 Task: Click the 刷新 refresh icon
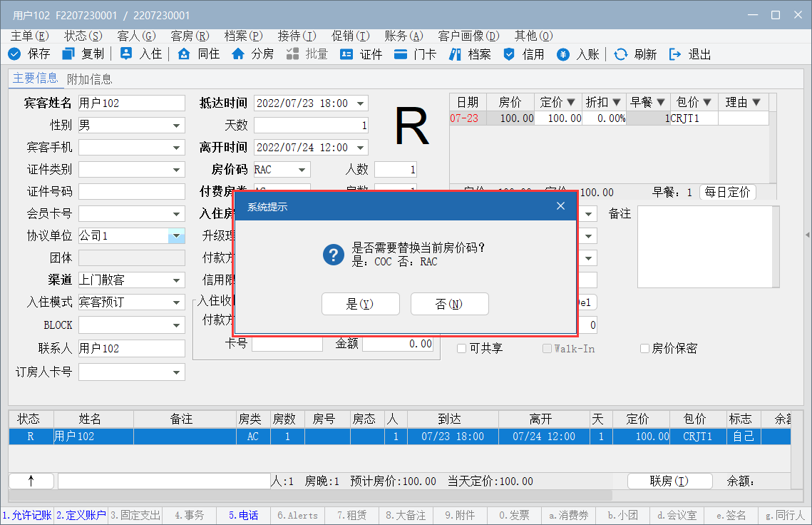620,54
